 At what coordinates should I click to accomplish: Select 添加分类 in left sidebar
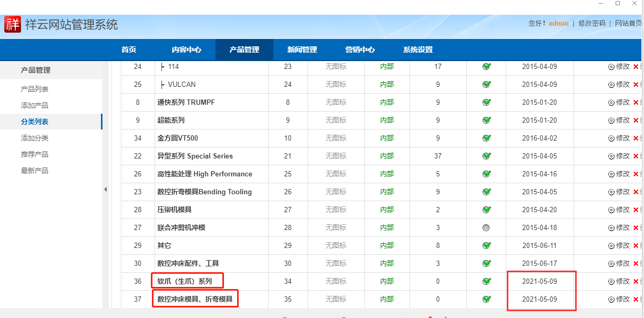tap(35, 138)
